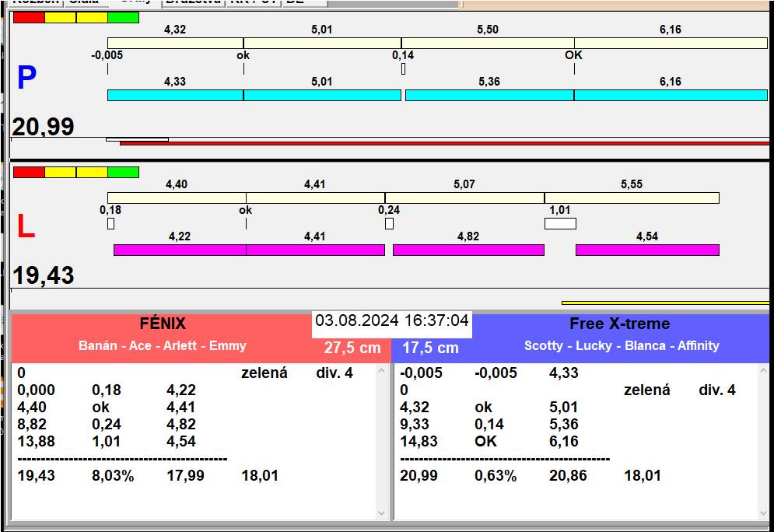Switch to the RR / ST tab
Screen dimensions: 774x532
pos(251,2)
